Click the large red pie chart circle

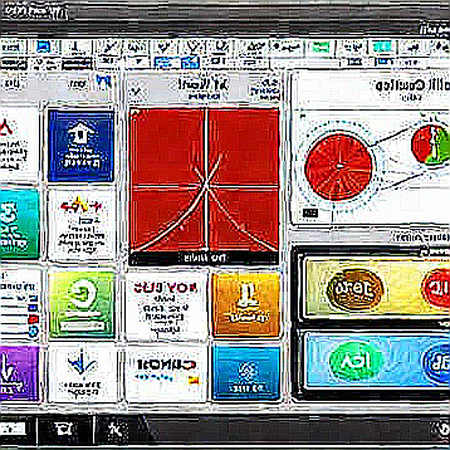339,166
